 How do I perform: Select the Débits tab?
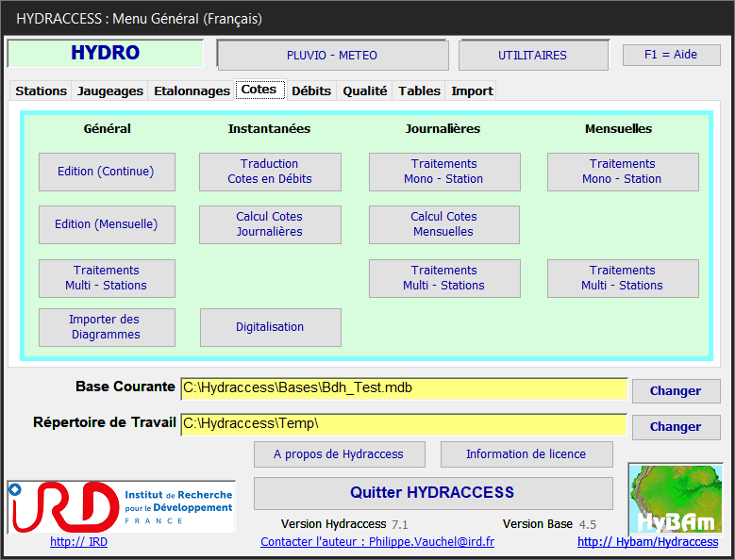(x=311, y=91)
